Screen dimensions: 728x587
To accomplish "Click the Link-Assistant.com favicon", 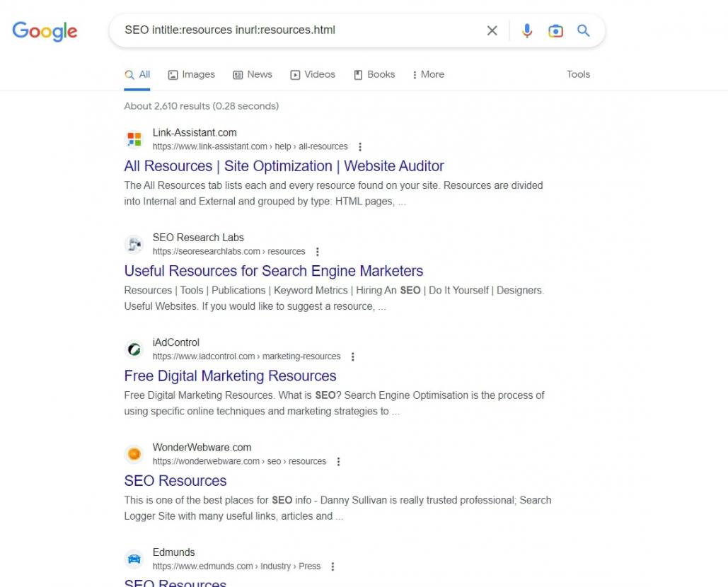I will (x=134, y=139).
